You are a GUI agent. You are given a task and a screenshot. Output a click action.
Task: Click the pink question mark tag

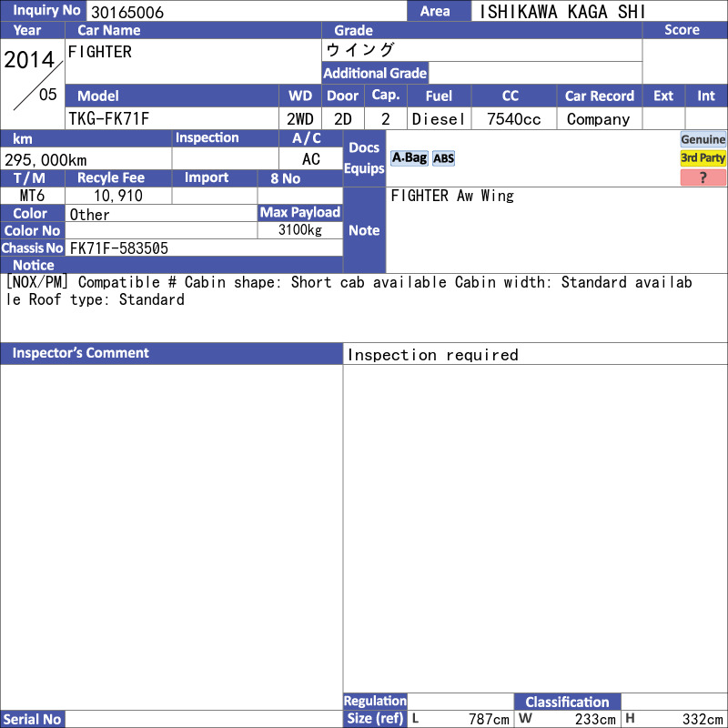[703, 177]
